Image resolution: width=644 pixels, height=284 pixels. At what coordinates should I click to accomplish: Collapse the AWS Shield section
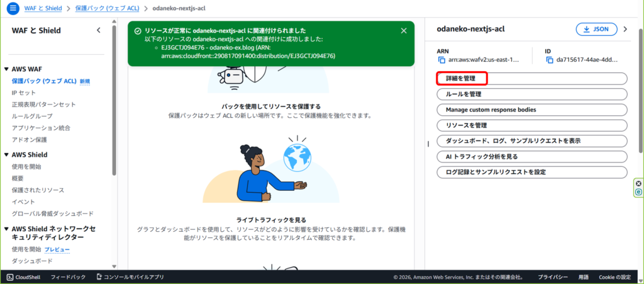pyautogui.click(x=6, y=155)
